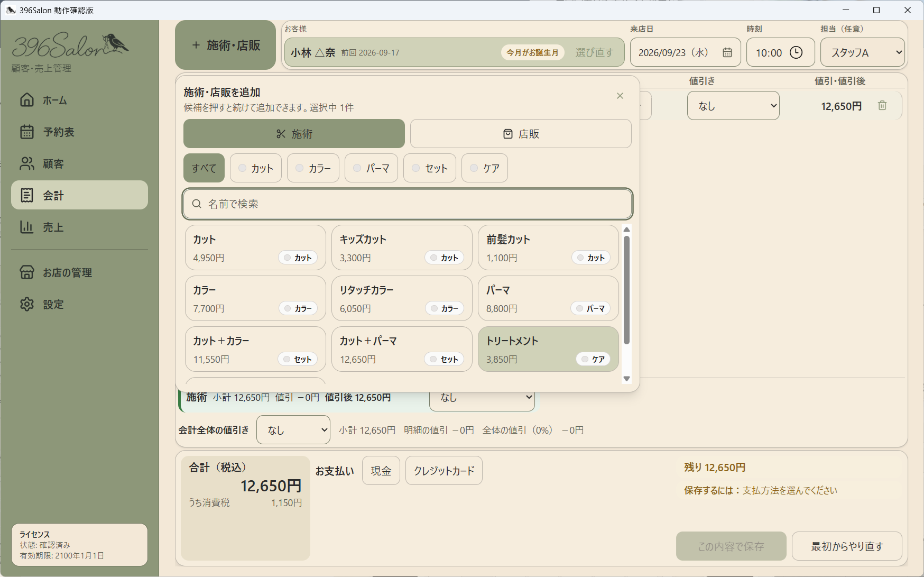
Task: Click the 名前で検索 search field
Action: 408,204
